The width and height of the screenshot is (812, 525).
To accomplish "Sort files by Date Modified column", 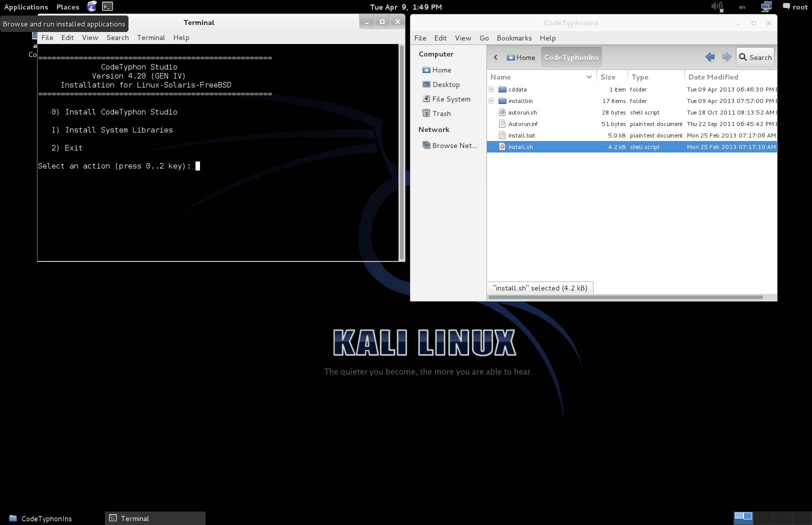I will click(730, 77).
